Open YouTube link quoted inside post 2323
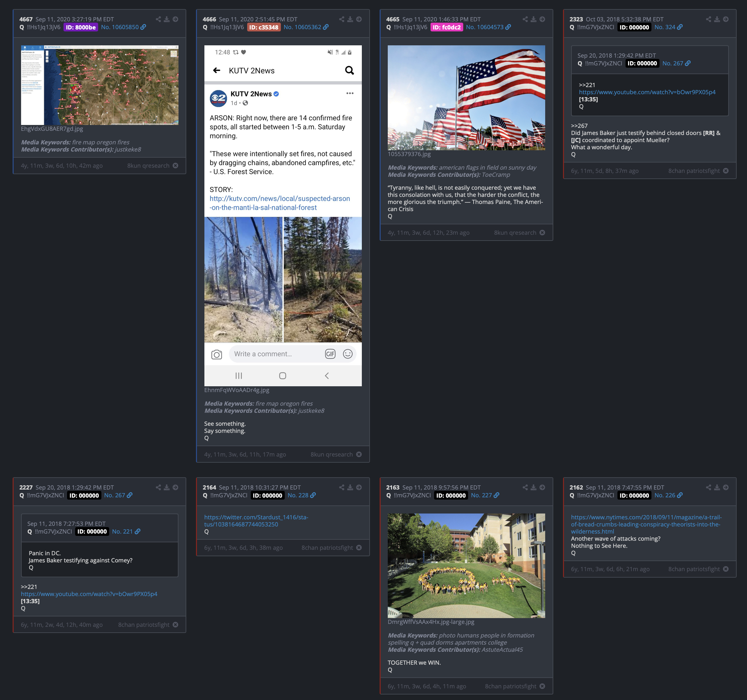Viewport: 747px width, 700px height. [x=647, y=92]
